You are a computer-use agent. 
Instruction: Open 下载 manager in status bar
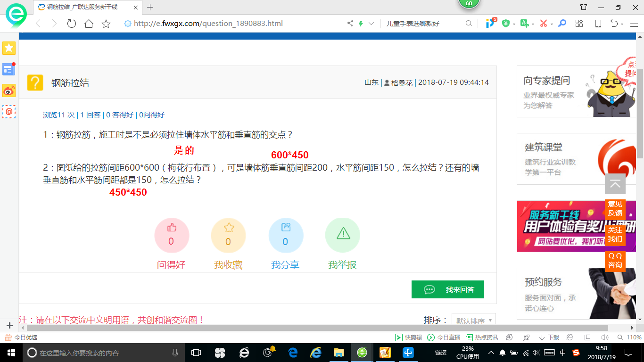click(549, 337)
